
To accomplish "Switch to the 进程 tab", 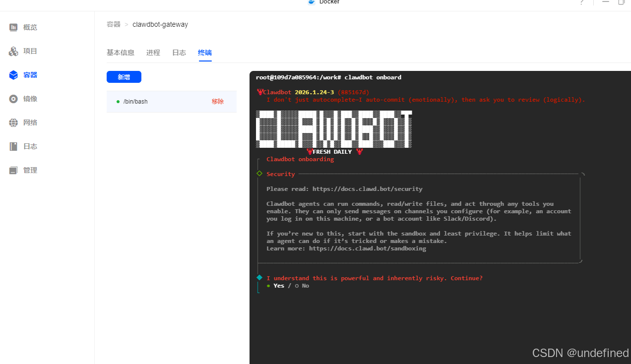I will pos(153,53).
